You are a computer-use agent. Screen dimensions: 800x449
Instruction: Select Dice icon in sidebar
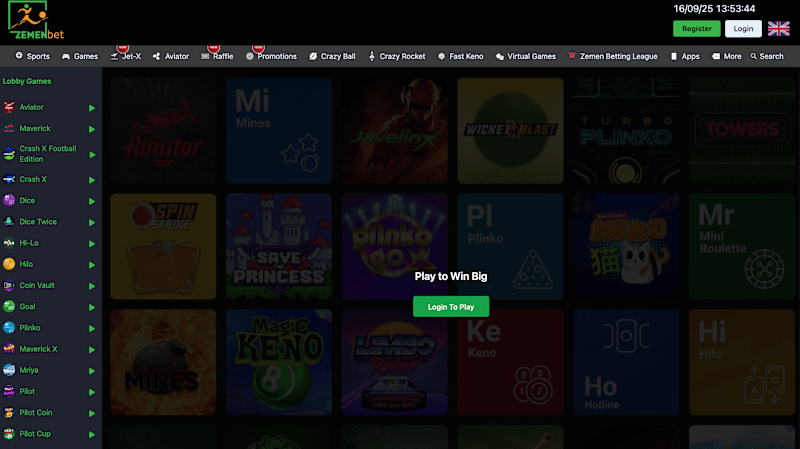(x=9, y=201)
